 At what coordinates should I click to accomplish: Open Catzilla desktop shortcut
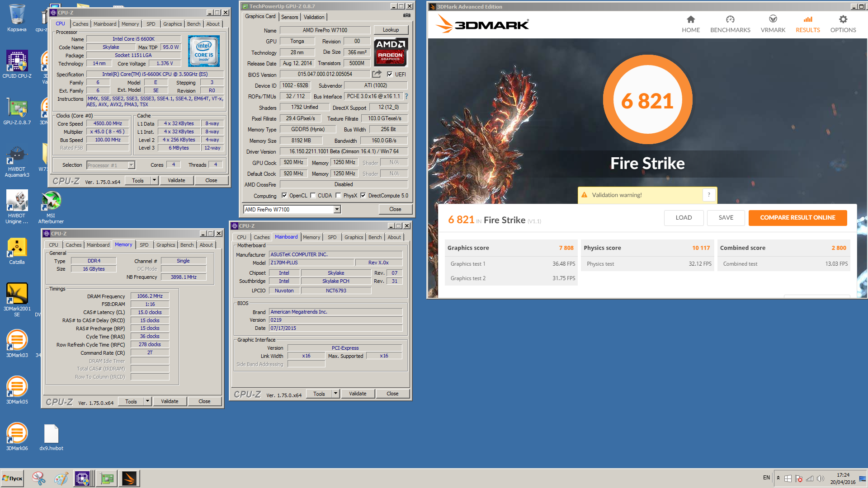[x=17, y=251]
